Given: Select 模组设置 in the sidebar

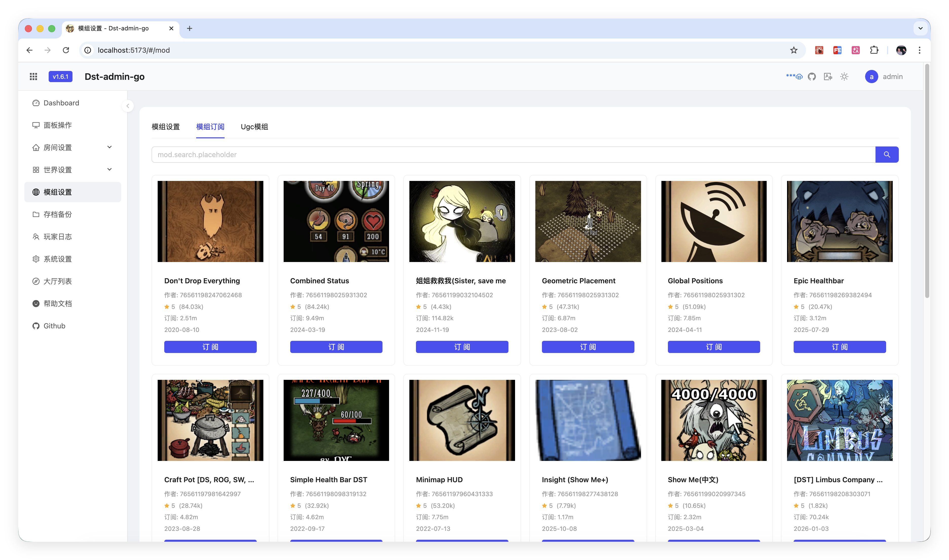Looking at the screenshot, I should click(x=73, y=192).
